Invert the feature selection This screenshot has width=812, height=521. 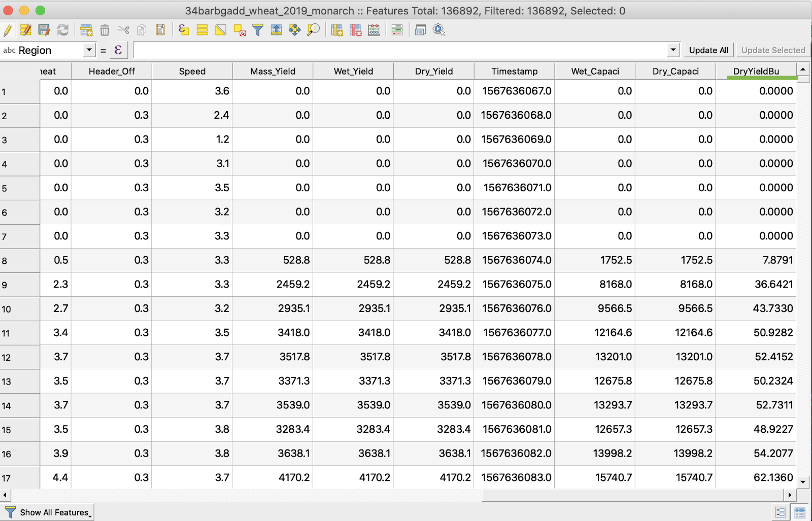tap(221, 30)
